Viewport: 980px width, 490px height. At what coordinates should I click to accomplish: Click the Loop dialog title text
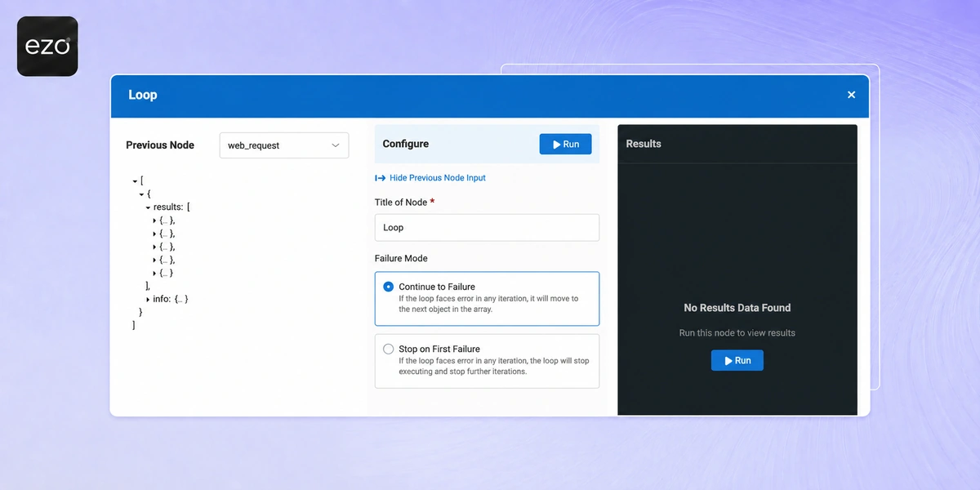[143, 95]
